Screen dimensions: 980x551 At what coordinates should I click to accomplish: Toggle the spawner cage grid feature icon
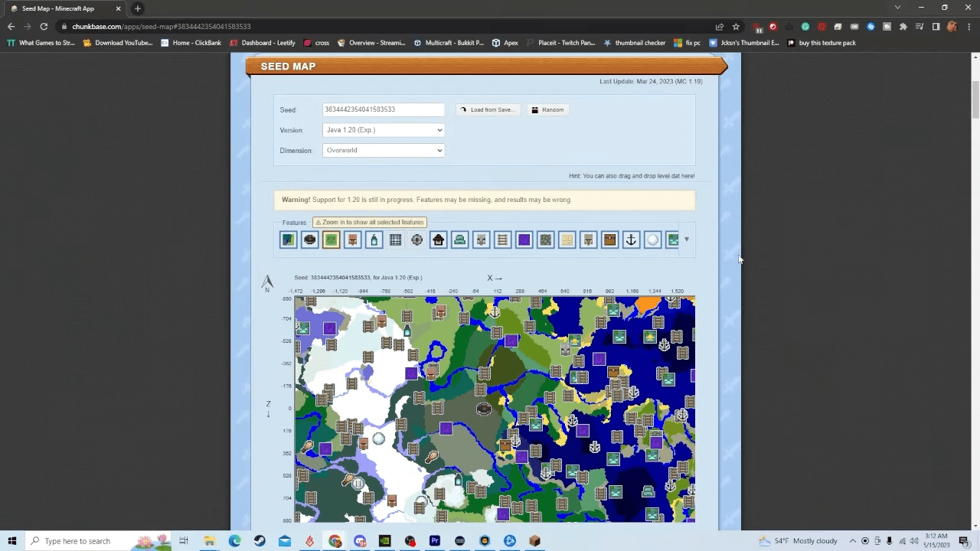(x=395, y=240)
